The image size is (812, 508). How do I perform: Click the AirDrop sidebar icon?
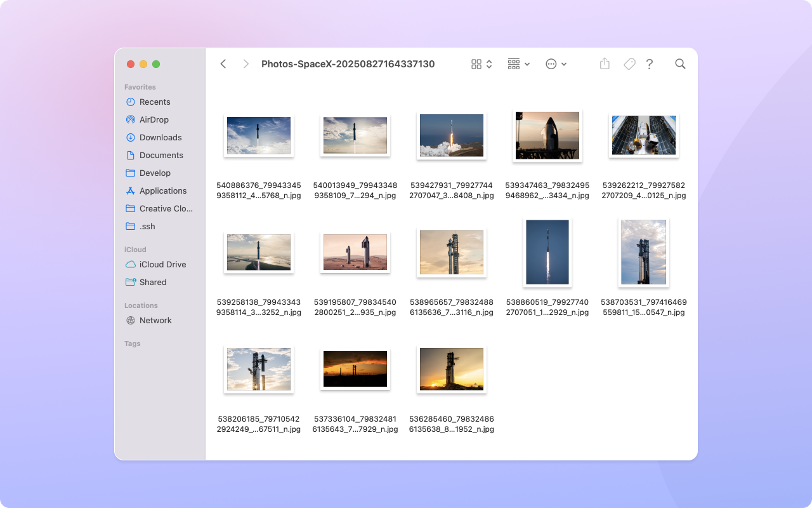pos(131,119)
